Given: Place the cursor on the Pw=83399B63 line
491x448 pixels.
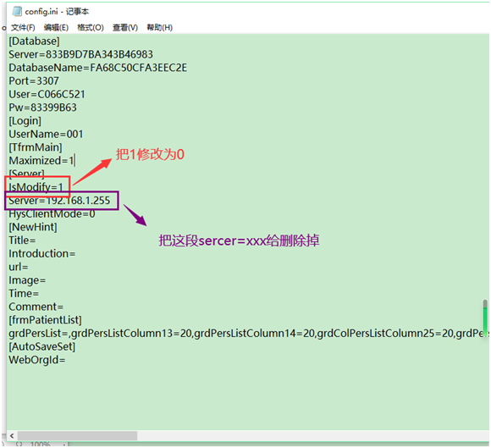Looking at the screenshot, I should click(x=42, y=108).
